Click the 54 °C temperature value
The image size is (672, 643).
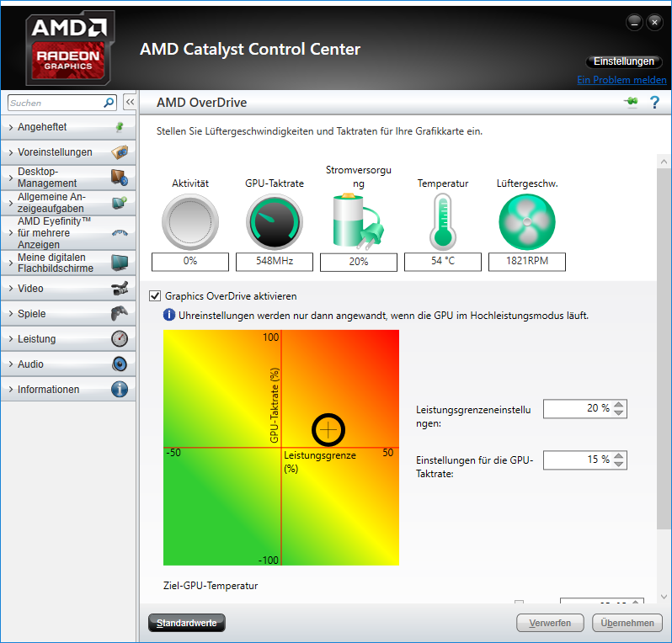pos(443,261)
